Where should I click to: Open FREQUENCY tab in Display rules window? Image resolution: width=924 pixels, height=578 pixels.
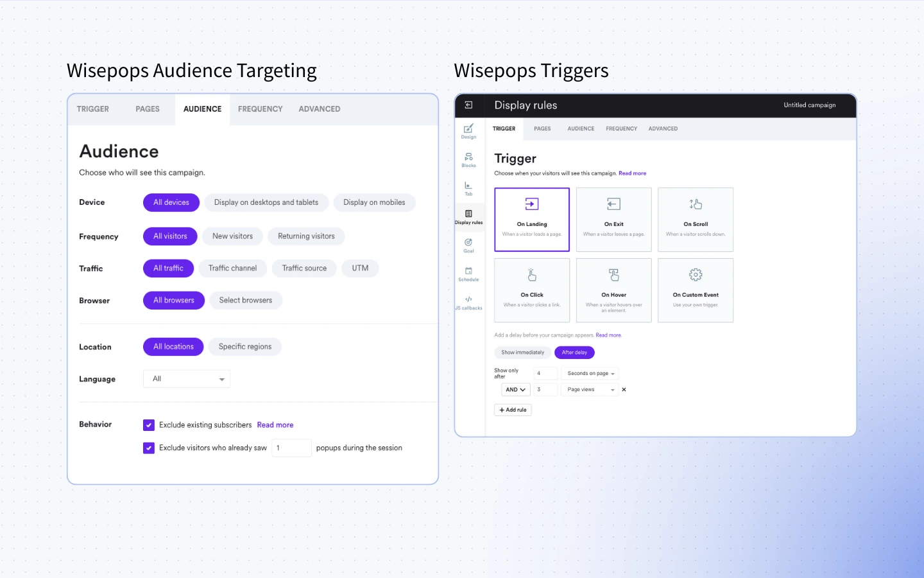click(x=622, y=129)
